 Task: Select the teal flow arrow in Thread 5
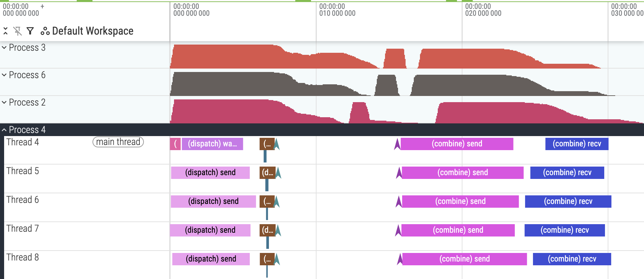278,173
